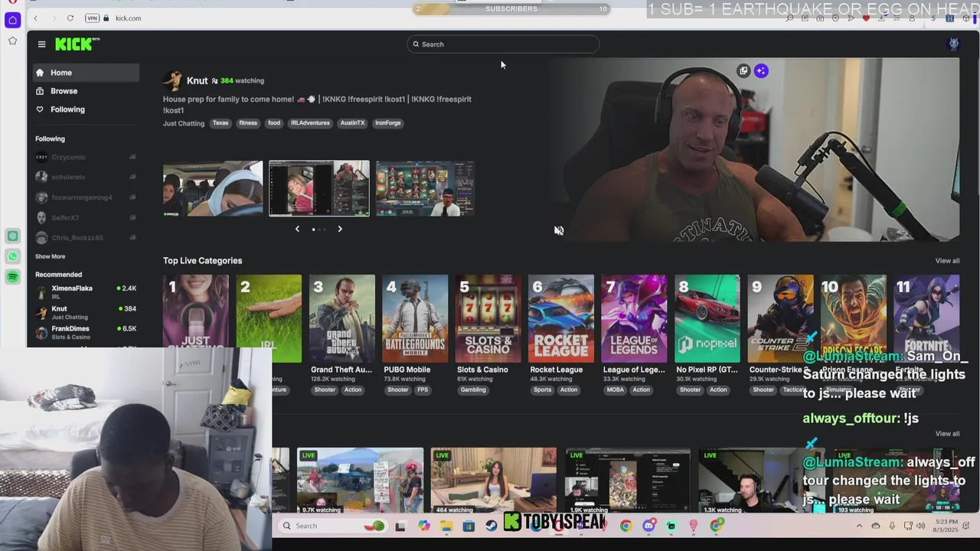Select the AustinTX tag
Screen dimensions: 980x551
352,122
